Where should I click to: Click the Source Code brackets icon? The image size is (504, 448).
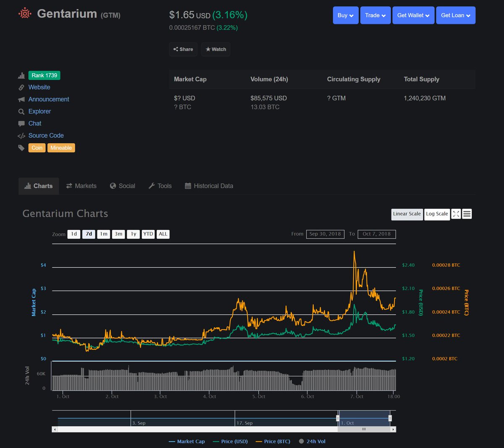21,136
